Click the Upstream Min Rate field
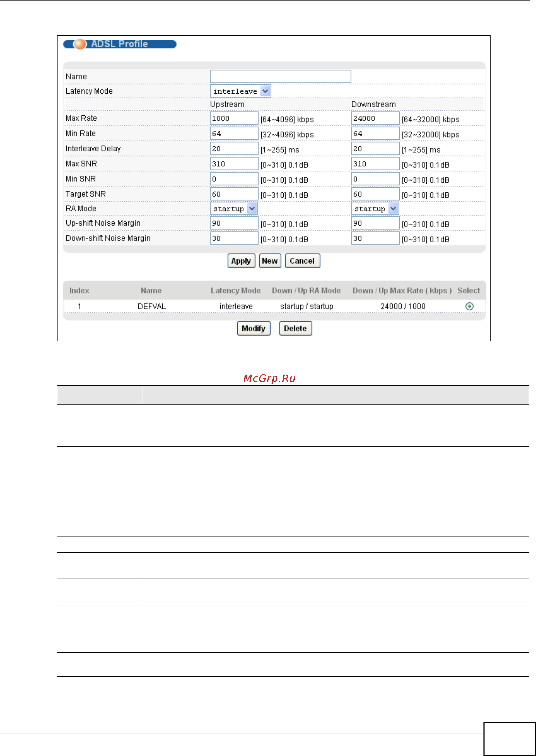Image resolution: width=536 pixels, height=756 pixels. (234, 134)
